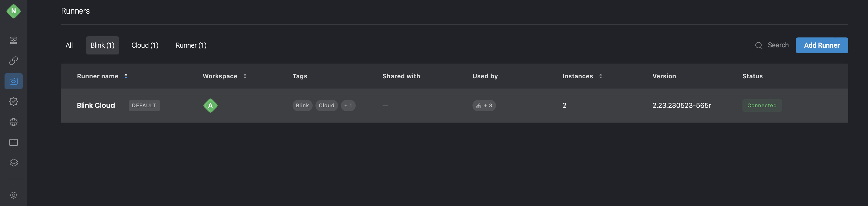868x206 pixels.
Task: Select the highlighted Runners sidebar icon
Action: (x=14, y=81)
